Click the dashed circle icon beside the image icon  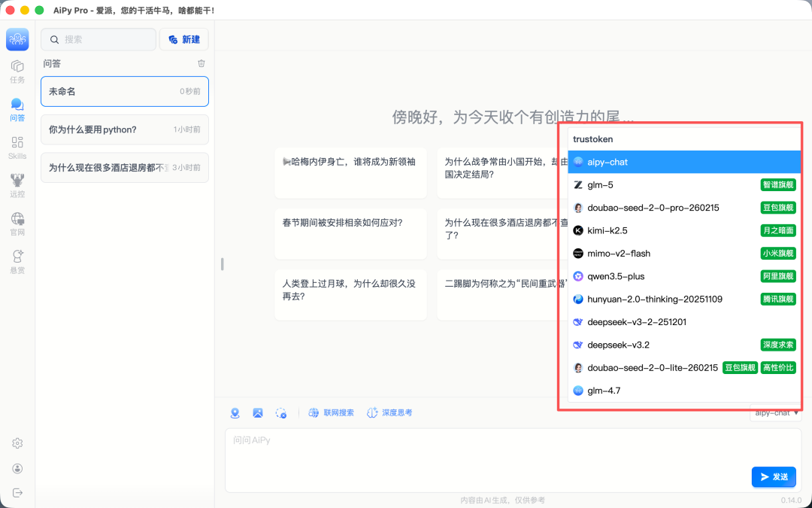[281, 412]
